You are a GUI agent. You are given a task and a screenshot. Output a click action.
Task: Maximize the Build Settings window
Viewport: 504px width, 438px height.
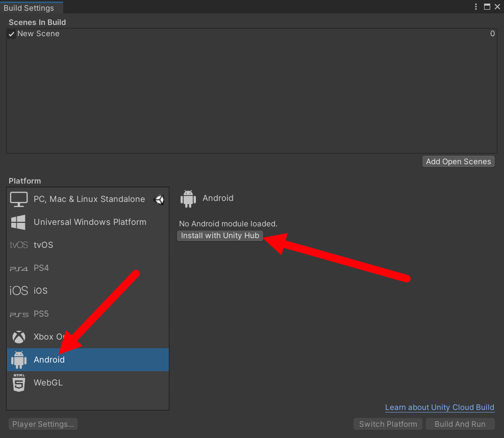coord(487,7)
